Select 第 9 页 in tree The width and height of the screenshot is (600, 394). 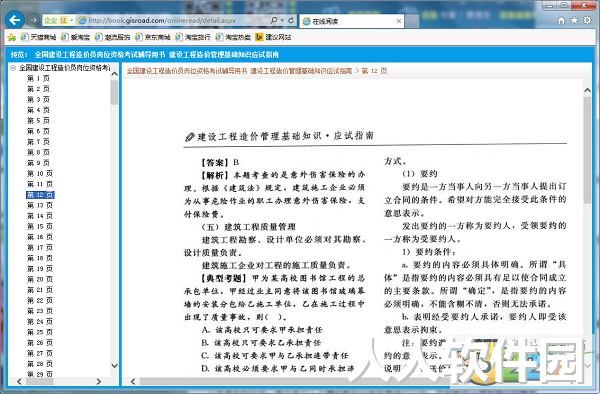pyautogui.click(x=38, y=163)
